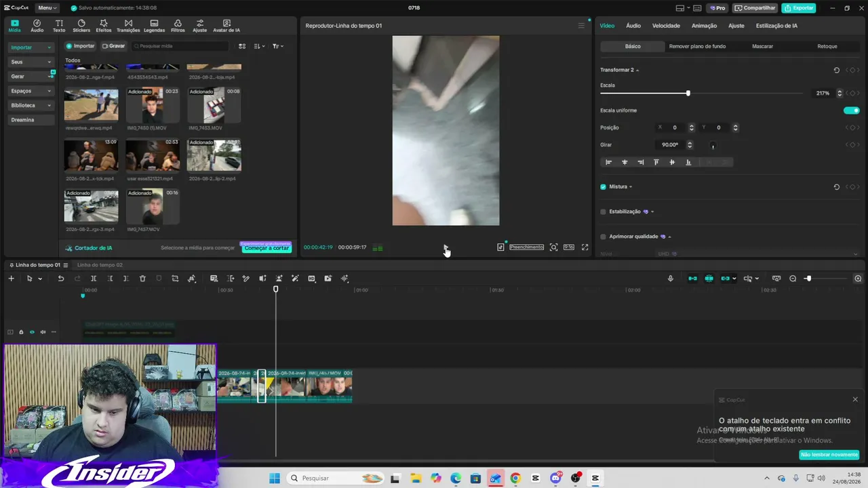
Task: Open the Áudio media panel
Action: point(37,26)
